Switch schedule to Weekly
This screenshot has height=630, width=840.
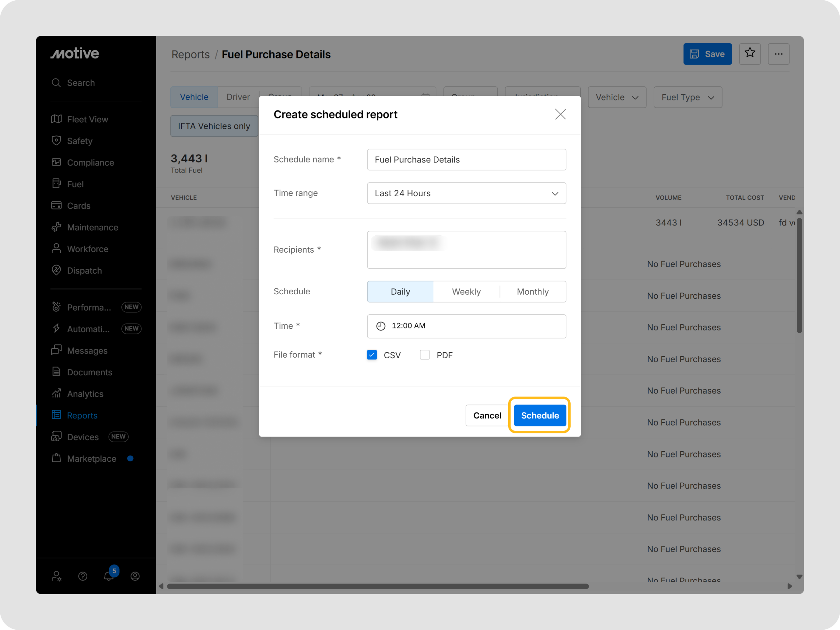click(x=466, y=291)
